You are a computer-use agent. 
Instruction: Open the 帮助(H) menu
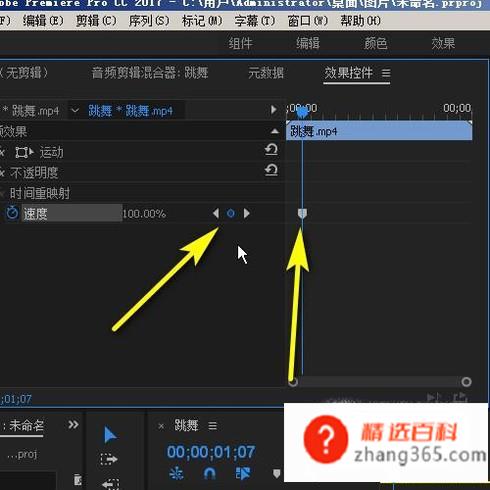click(x=360, y=21)
